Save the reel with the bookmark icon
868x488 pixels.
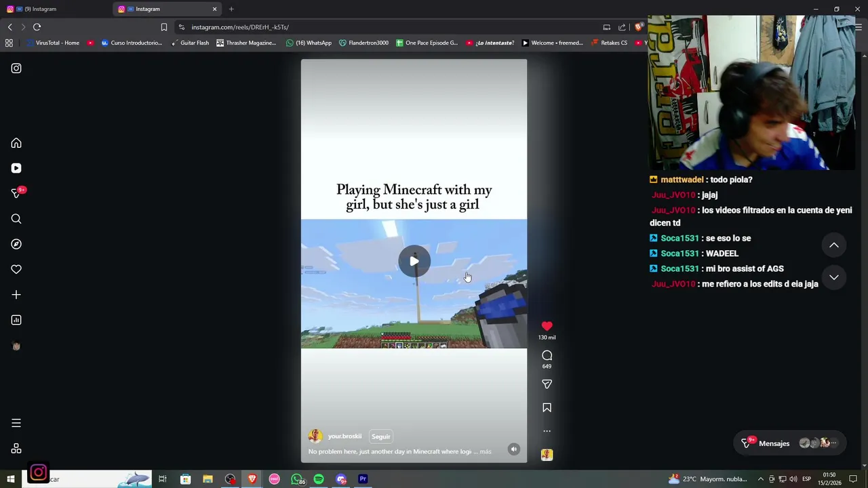[x=547, y=407]
